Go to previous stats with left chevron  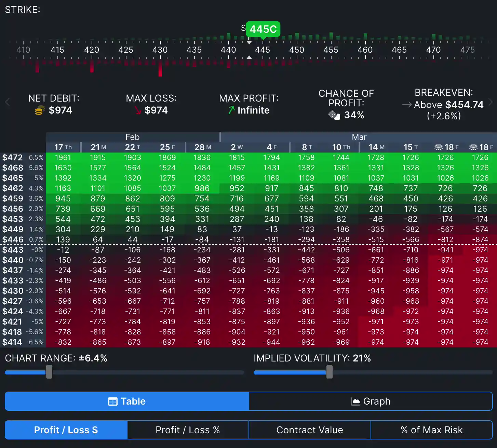point(8,102)
